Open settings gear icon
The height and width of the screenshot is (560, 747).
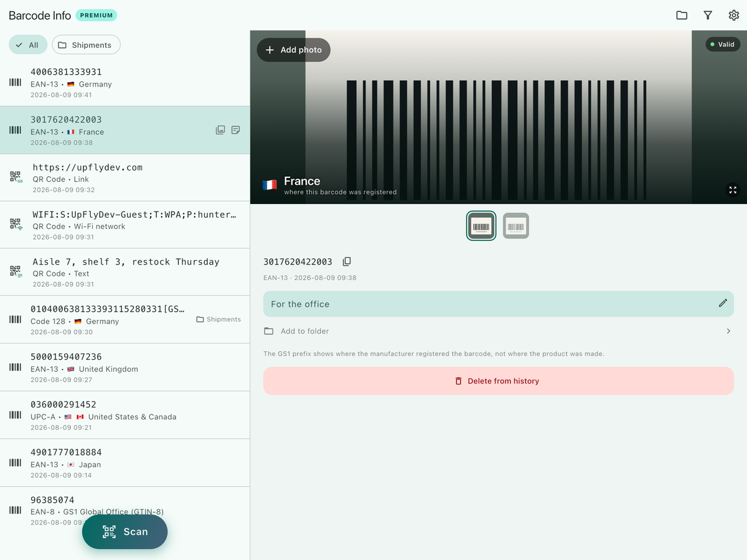(734, 16)
